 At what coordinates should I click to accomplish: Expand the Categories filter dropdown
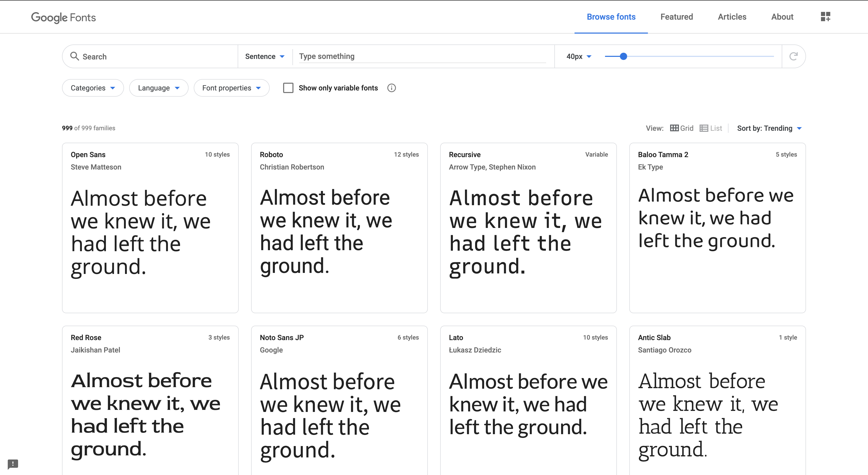coord(93,88)
